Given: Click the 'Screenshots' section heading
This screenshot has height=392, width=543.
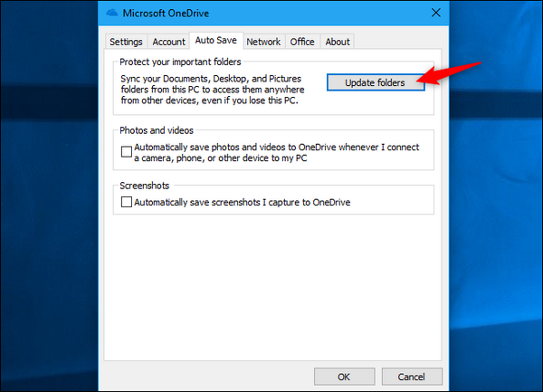Looking at the screenshot, I should [145, 186].
